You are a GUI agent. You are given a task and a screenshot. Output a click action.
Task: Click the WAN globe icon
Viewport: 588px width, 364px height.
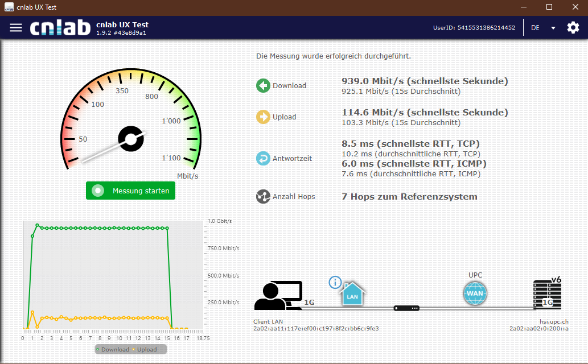[475, 294]
